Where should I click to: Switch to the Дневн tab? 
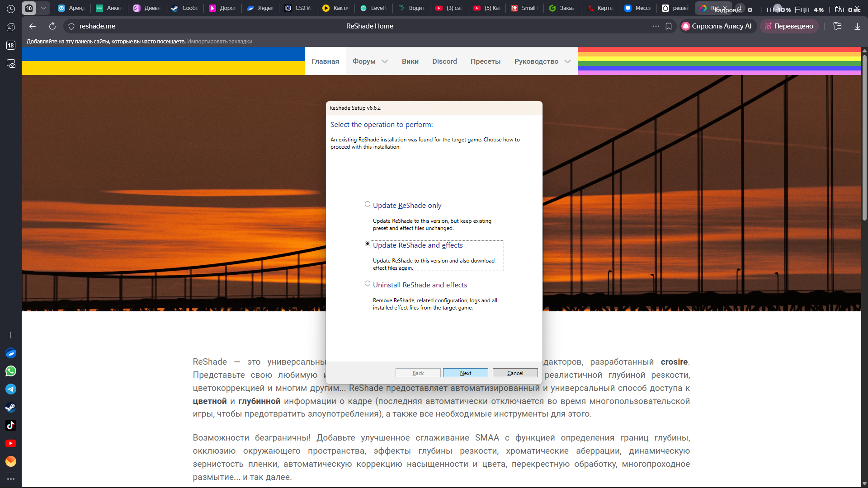pyautogui.click(x=147, y=8)
